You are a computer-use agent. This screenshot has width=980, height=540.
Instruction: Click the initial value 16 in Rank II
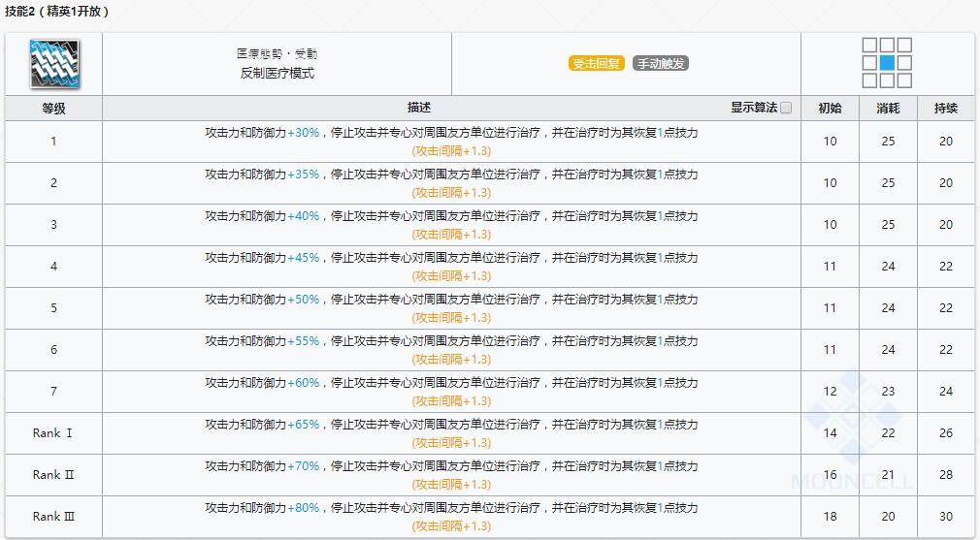(x=830, y=475)
